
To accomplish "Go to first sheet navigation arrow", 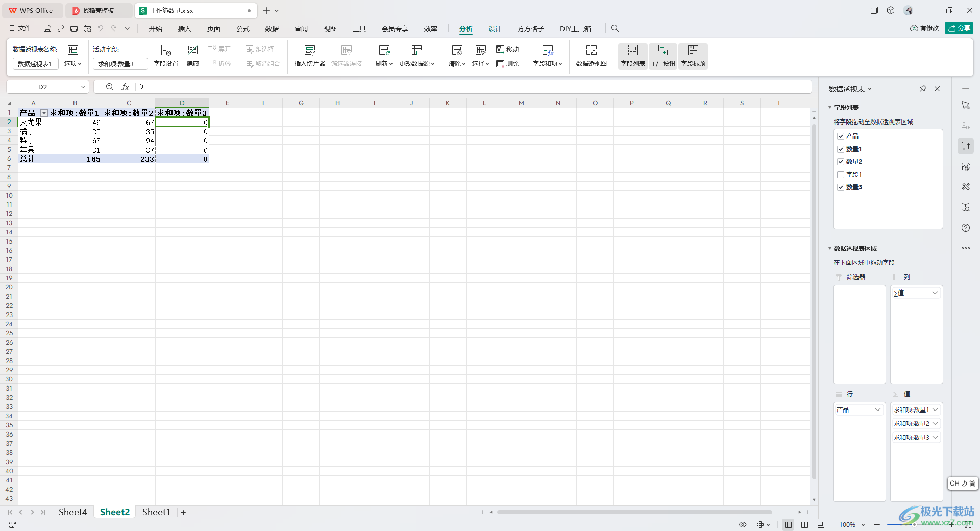I will pyautogui.click(x=10, y=512).
